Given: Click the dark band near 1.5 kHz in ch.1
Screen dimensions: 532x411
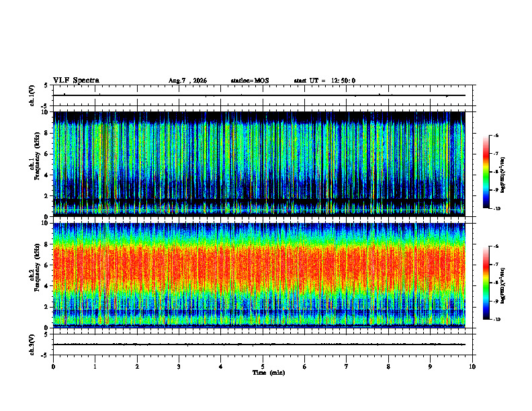Looking at the screenshot, I should 259,201.
